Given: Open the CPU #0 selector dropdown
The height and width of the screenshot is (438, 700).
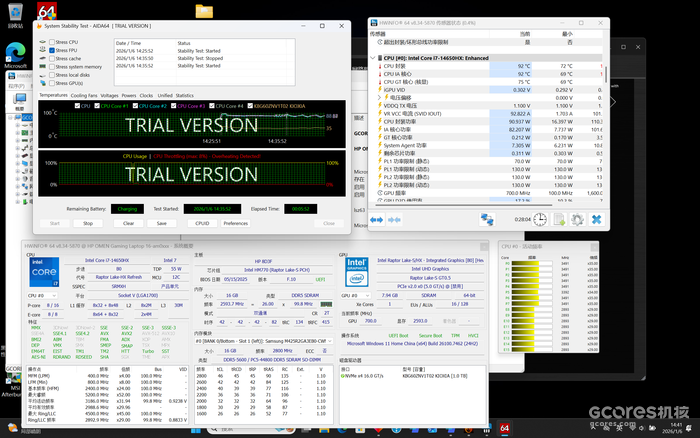Looking at the screenshot, I should pos(42,296).
